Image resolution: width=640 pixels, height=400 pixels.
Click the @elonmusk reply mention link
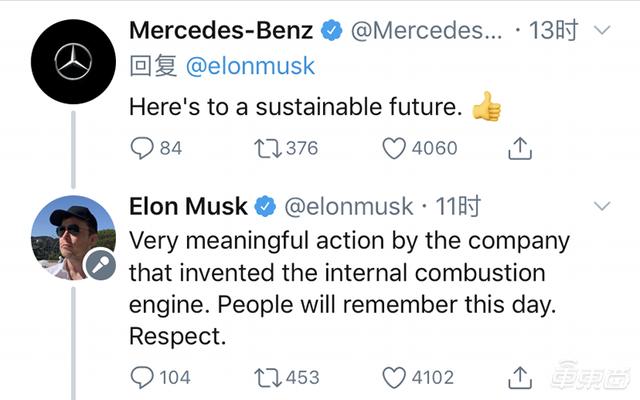(249, 66)
